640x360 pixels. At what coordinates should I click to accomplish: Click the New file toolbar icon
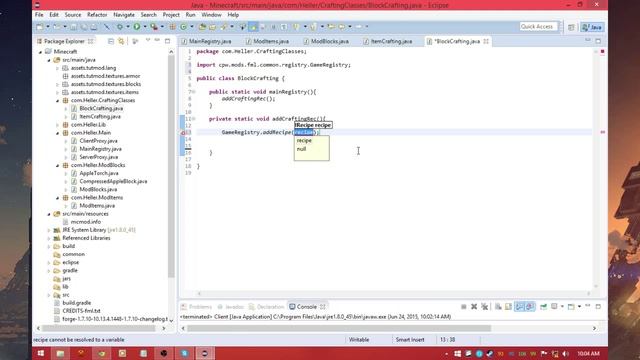(40, 27)
